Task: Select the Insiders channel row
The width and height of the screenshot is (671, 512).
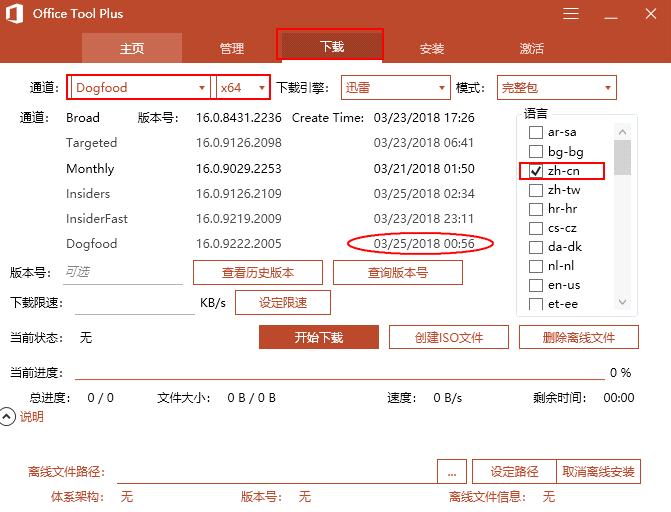Action: click(88, 193)
